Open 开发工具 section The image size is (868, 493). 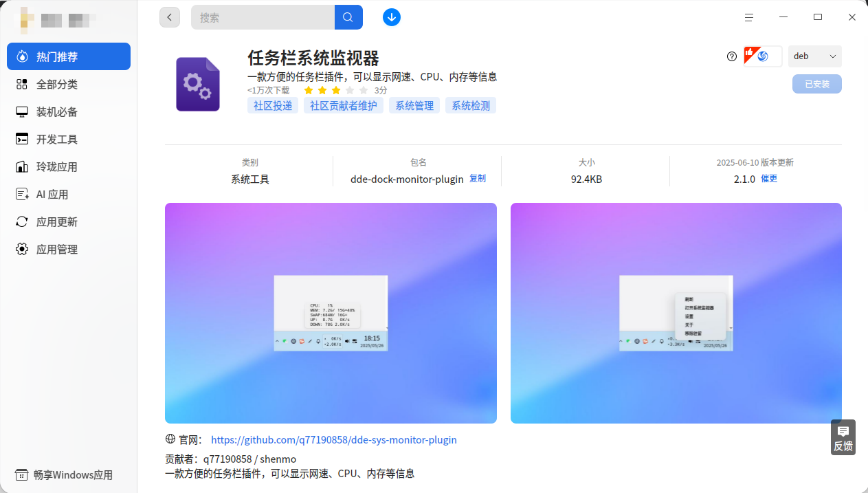coord(69,139)
